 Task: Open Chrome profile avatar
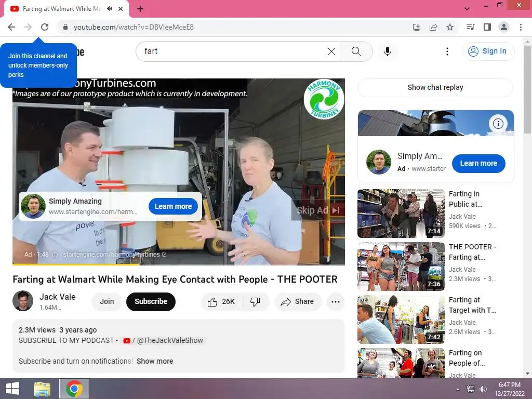[504, 27]
